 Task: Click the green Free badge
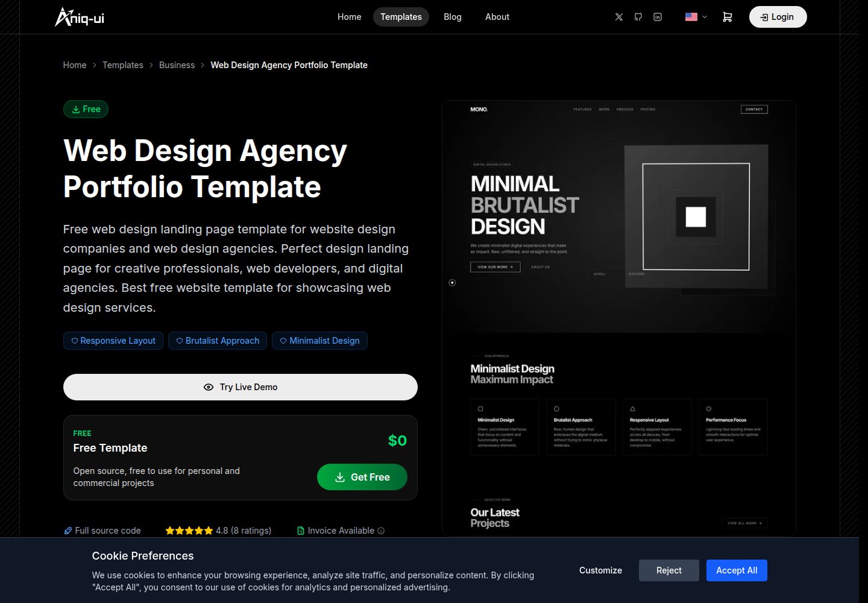(86, 109)
